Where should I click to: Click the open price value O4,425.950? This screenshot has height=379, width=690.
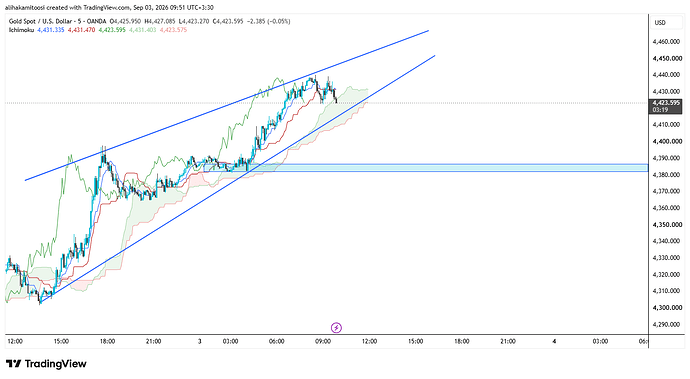click(125, 21)
